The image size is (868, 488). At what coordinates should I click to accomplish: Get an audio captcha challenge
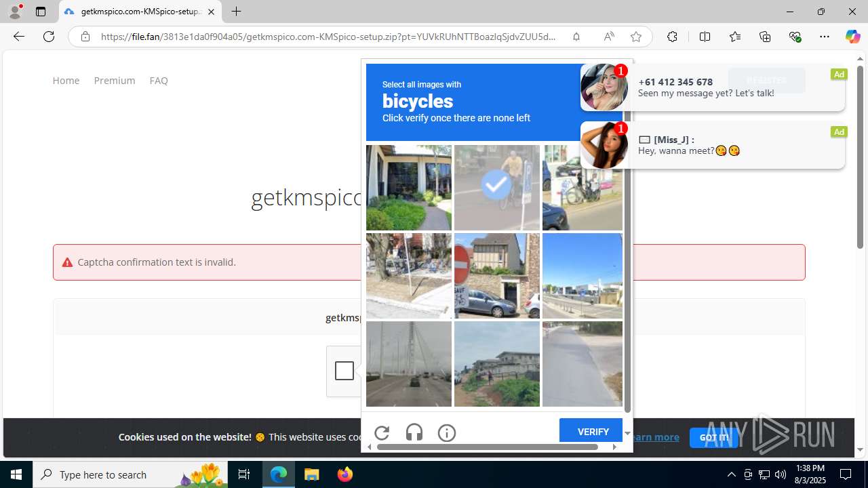[414, 432]
